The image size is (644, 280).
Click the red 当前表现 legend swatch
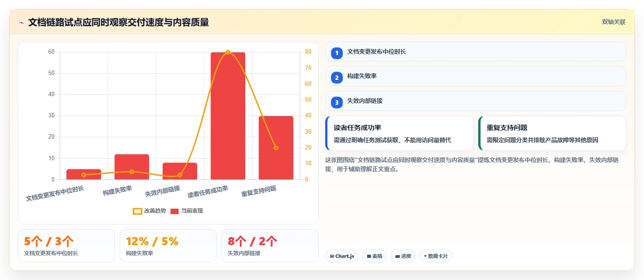[175, 211]
